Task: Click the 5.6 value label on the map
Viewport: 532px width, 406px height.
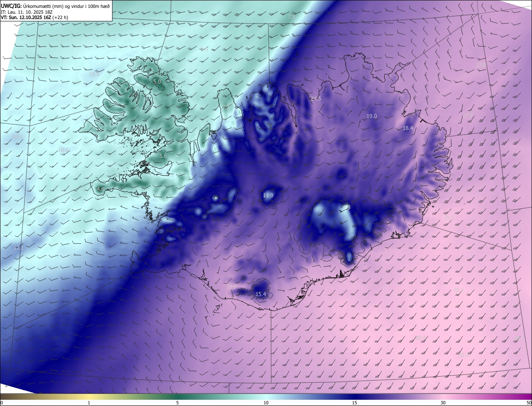Action: [163, 156]
